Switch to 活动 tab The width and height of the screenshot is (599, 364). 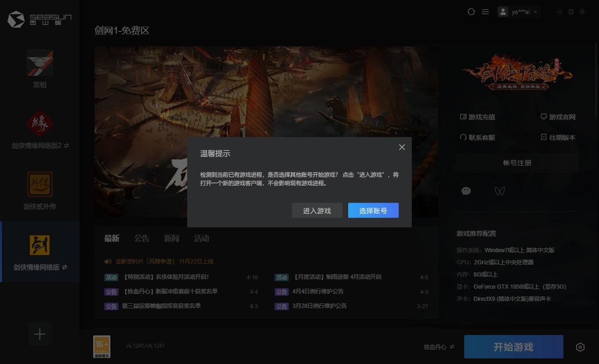202,239
